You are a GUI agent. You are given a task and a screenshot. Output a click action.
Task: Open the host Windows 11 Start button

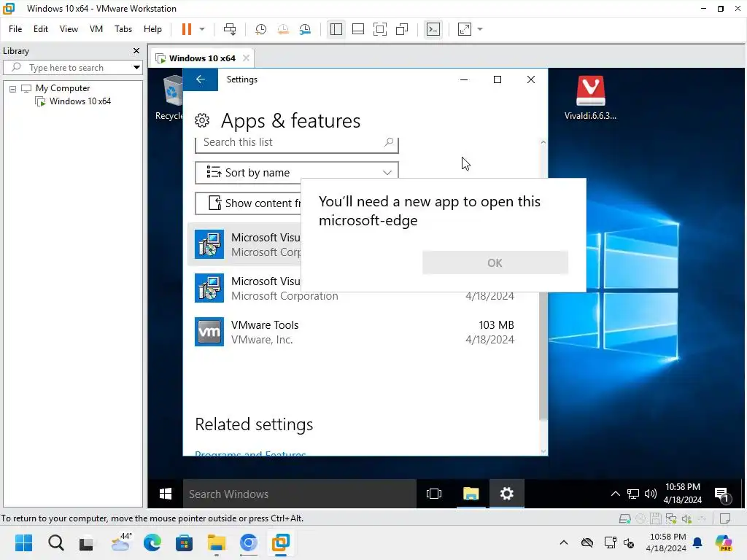[x=24, y=542]
